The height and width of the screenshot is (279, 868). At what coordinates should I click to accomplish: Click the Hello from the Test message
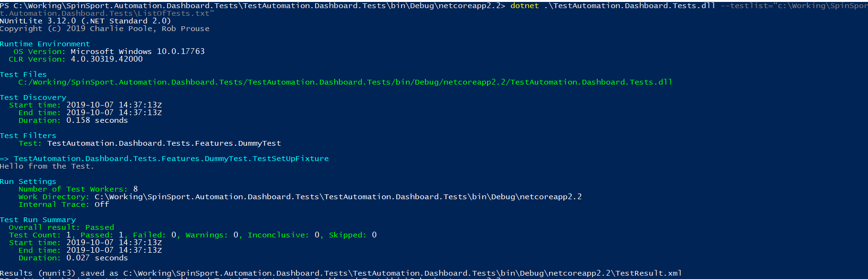click(47, 166)
